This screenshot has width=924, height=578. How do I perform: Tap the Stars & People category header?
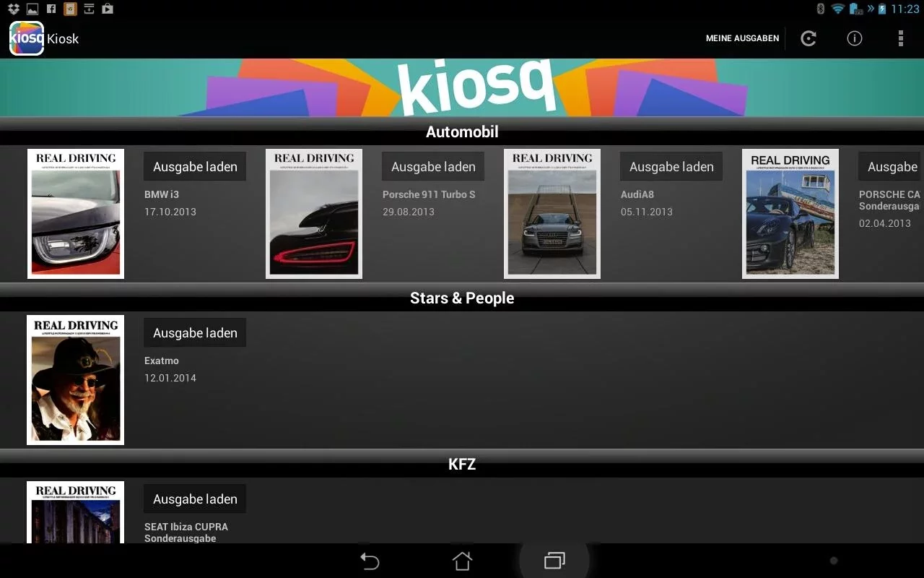(x=462, y=298)
